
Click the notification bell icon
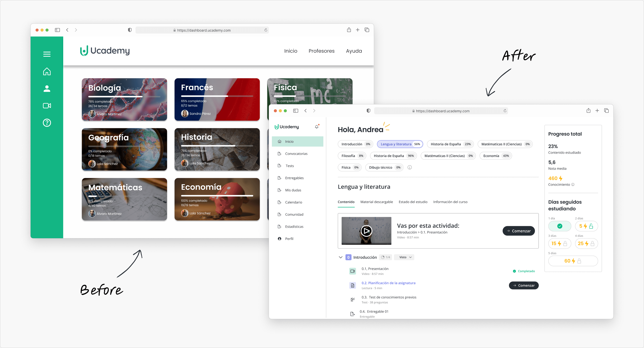click(x=316, y=127)
